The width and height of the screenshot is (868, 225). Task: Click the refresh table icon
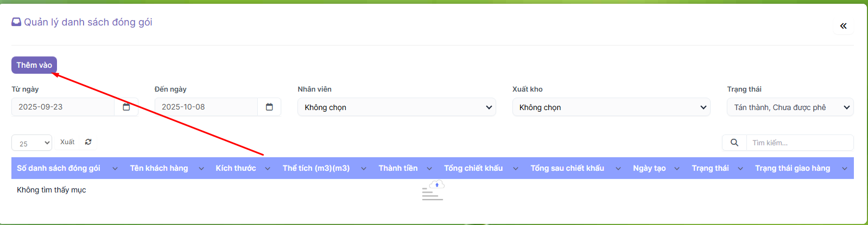point(88,142)
